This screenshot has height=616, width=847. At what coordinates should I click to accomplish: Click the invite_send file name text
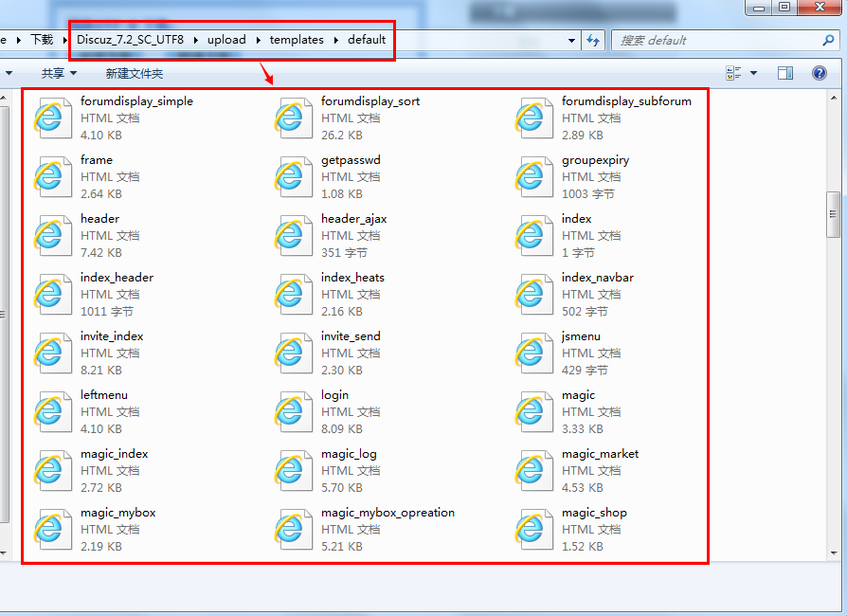coord(351,336)
